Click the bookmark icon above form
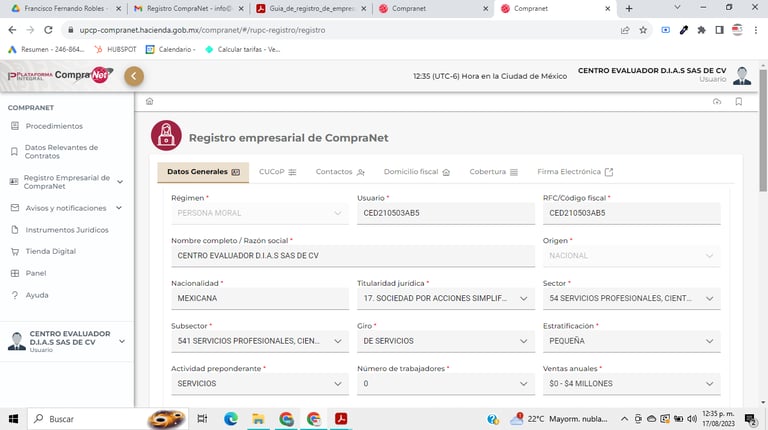Image resolution: width=768 pixels, height=430 pixels. click(x=739, y=101)
